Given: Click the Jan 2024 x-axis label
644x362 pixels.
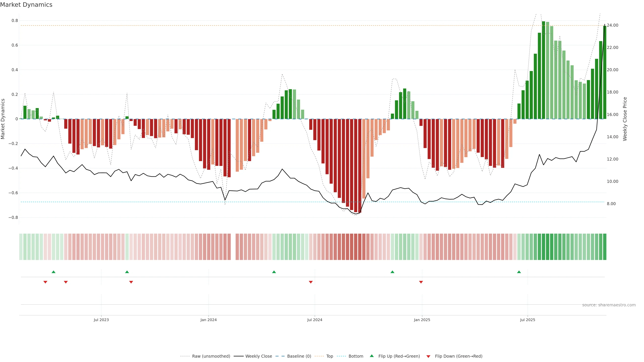Looking at the screenshot, I should [x=208, y=320].
